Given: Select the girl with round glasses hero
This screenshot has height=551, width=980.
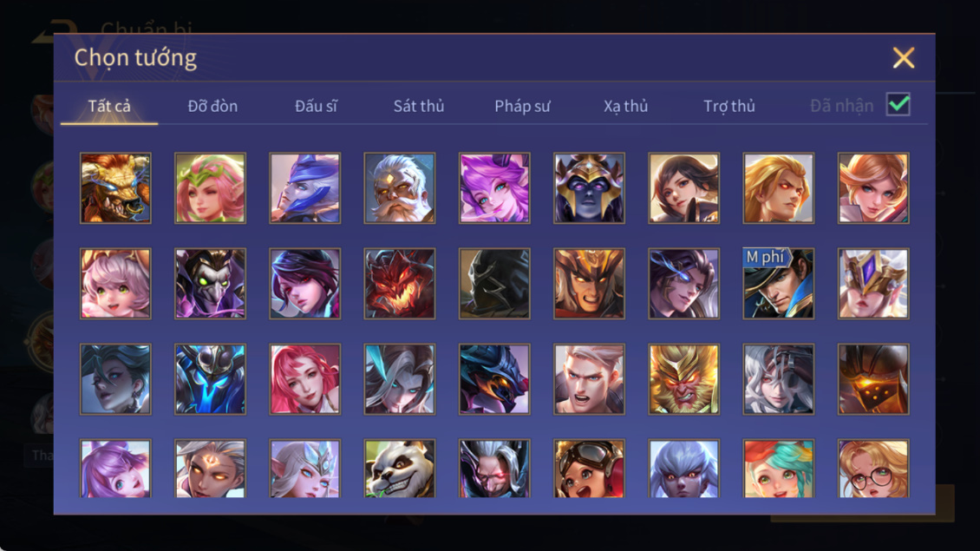Looking at the screenshot, I should tap(873, 469).
